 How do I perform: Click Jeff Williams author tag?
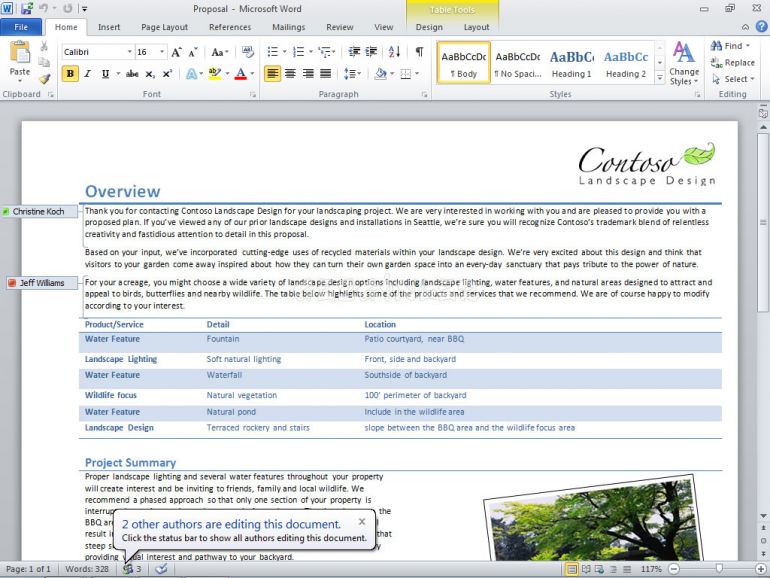[x=42, y=283]
